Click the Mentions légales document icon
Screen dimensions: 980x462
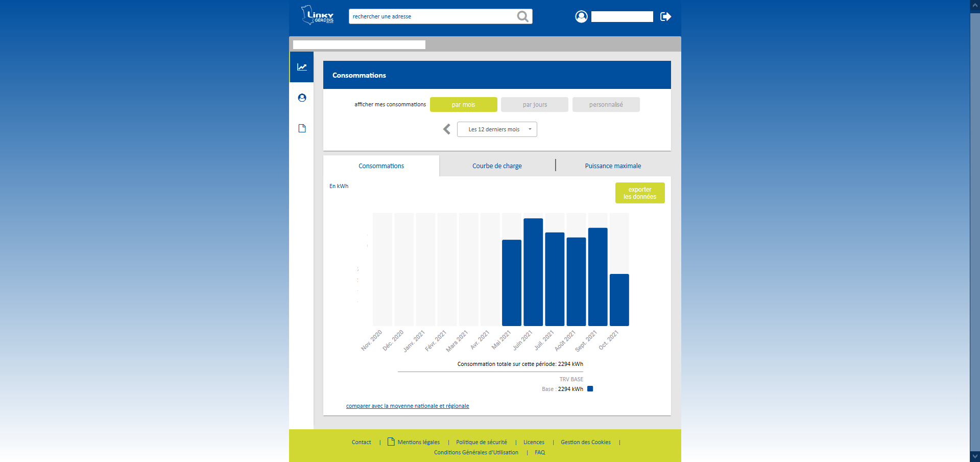point(391,442)
